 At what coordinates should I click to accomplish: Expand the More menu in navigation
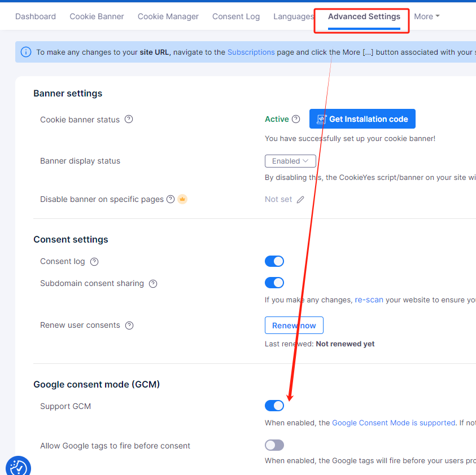click(x=426, y=16)
